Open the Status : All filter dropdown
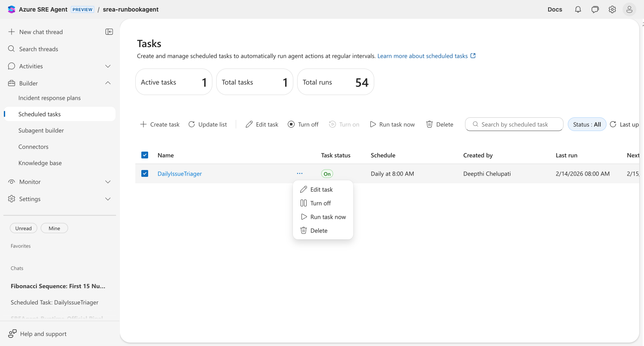This screenshot has height=346, width=644. (587, 124)
